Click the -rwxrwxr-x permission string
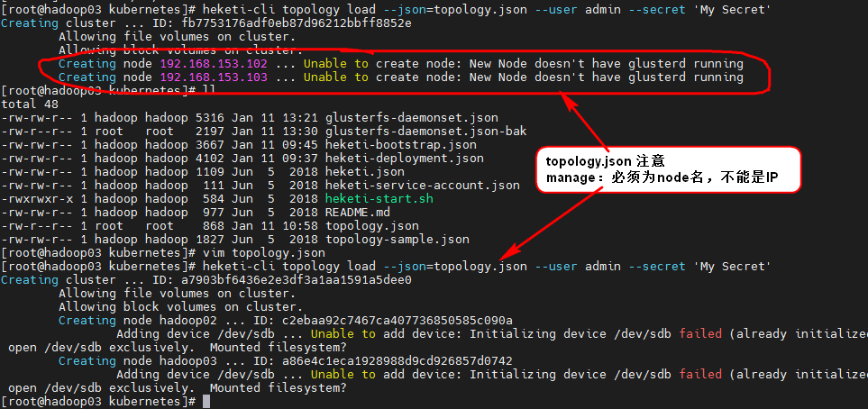The image size is (868, 409). (37, 199)
